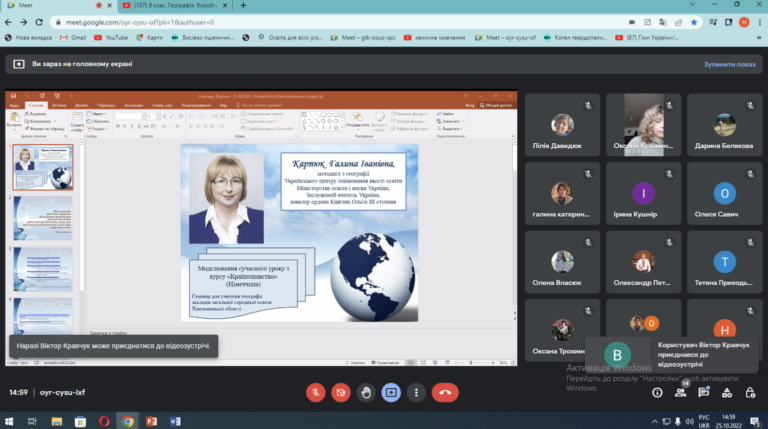Click the Зупинити показ link
This screenshot has height=429, width=768.
pyautogui.click(x=729, y=64)
